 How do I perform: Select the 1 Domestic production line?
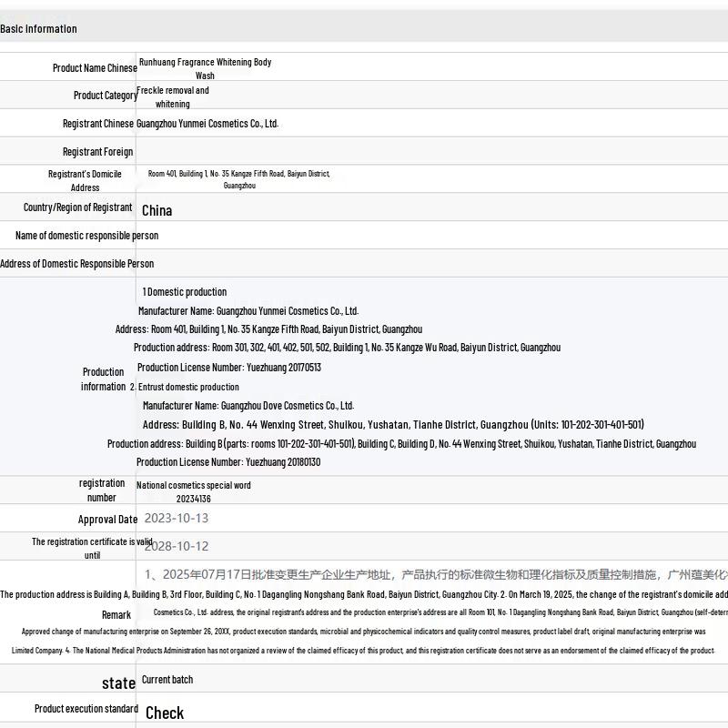pyautogui.click(x=185, y=292)
